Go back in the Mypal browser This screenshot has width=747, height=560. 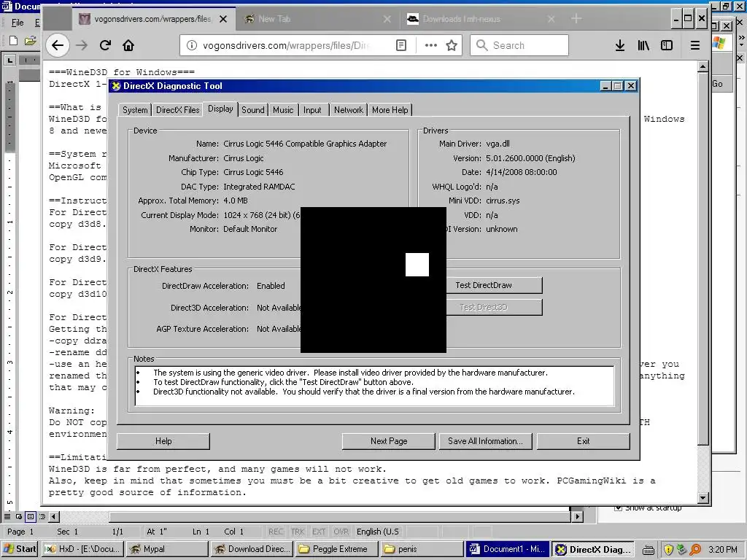[58, 45]
